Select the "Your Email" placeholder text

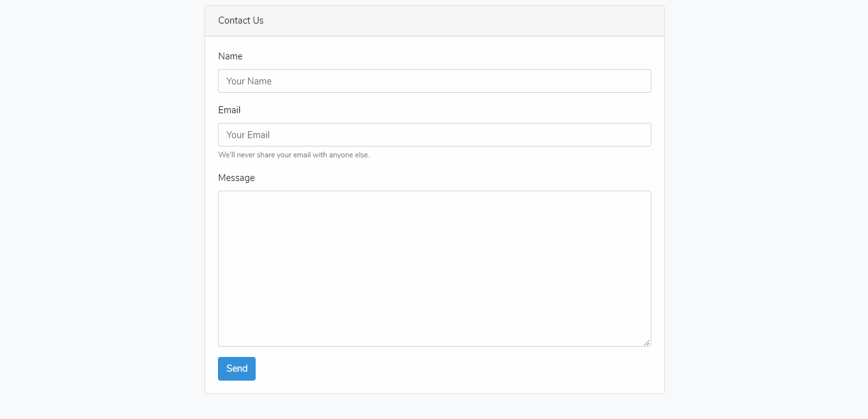(248, 135)
